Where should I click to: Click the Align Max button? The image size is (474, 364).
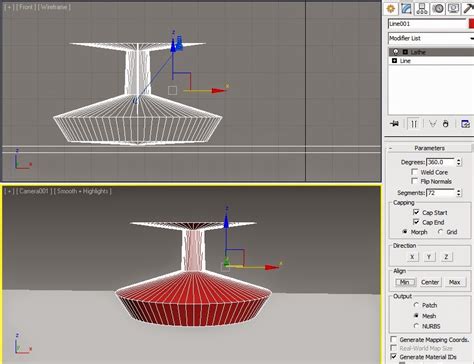pos(454,282)
